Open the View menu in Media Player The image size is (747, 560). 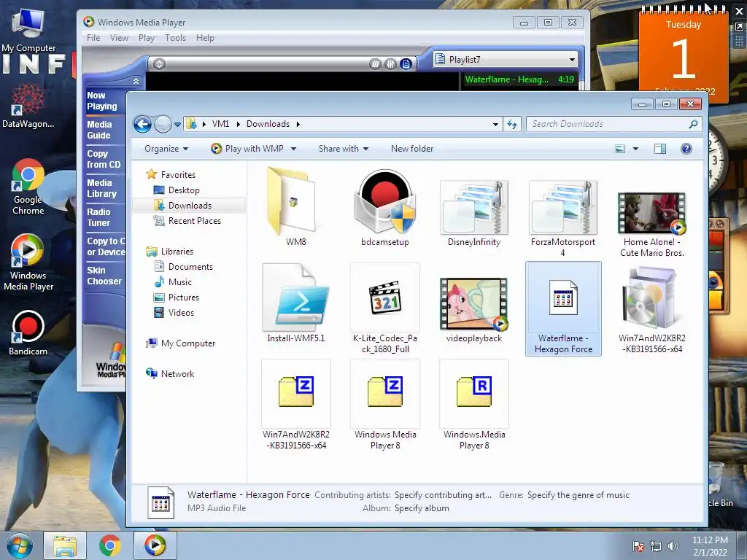click(x=119, y=38)
